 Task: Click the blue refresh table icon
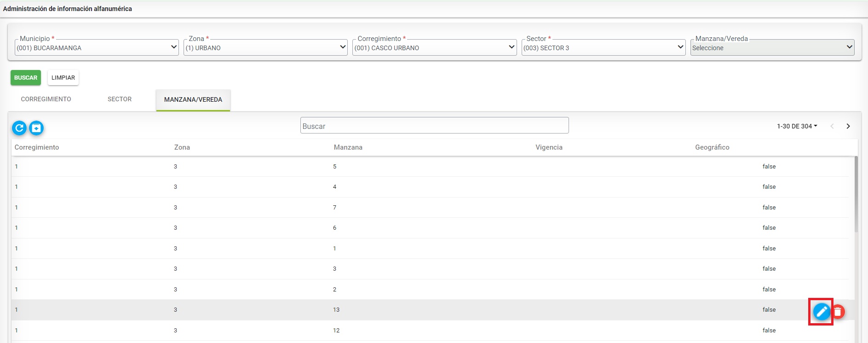pos(19,128)
